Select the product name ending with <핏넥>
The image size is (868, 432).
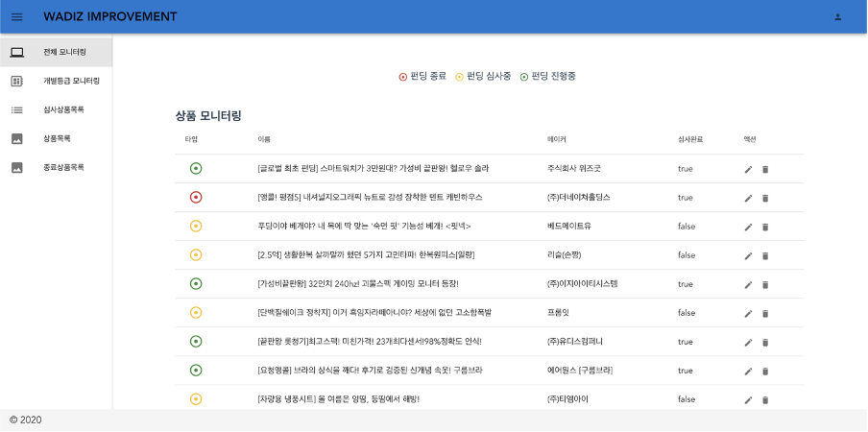364,227
